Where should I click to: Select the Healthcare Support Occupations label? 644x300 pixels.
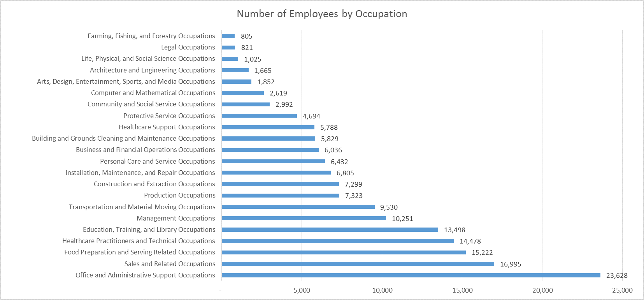tap(167, 127)
